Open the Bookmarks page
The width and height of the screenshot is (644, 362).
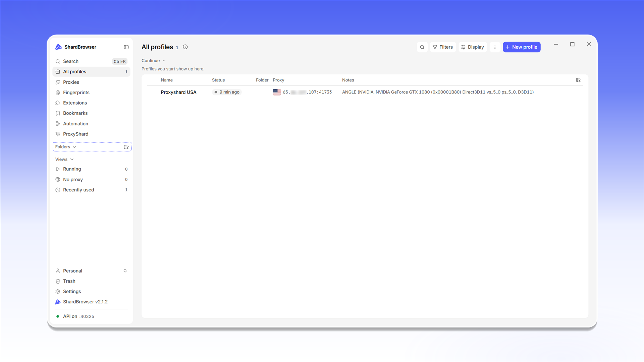[x=91, y=113]
